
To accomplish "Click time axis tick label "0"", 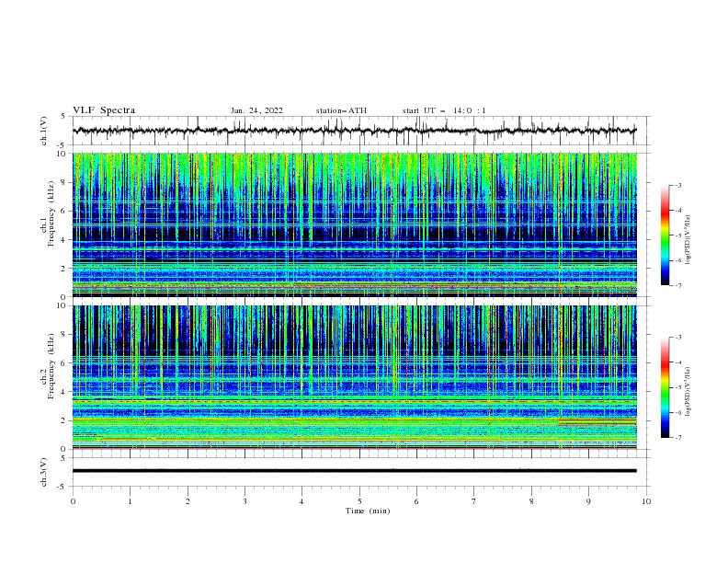I will (x=73, y=501).
